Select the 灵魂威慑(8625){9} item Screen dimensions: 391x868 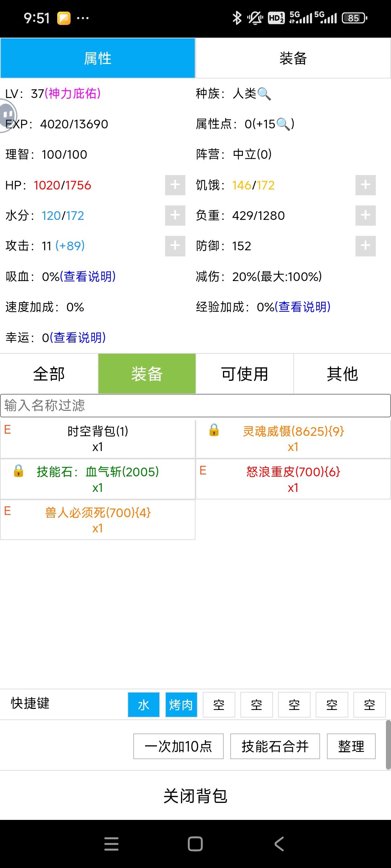click(293, 439)
